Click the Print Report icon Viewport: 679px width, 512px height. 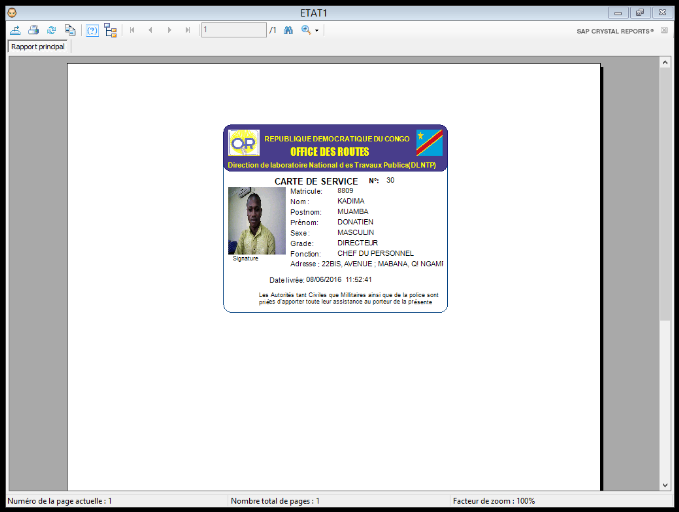(33, 30)
